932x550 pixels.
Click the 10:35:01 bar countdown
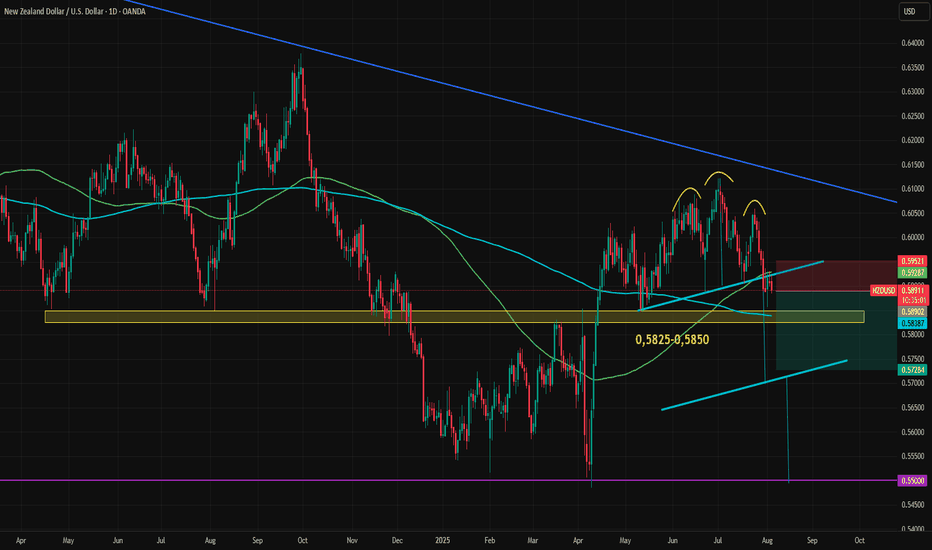click(912, 300)
